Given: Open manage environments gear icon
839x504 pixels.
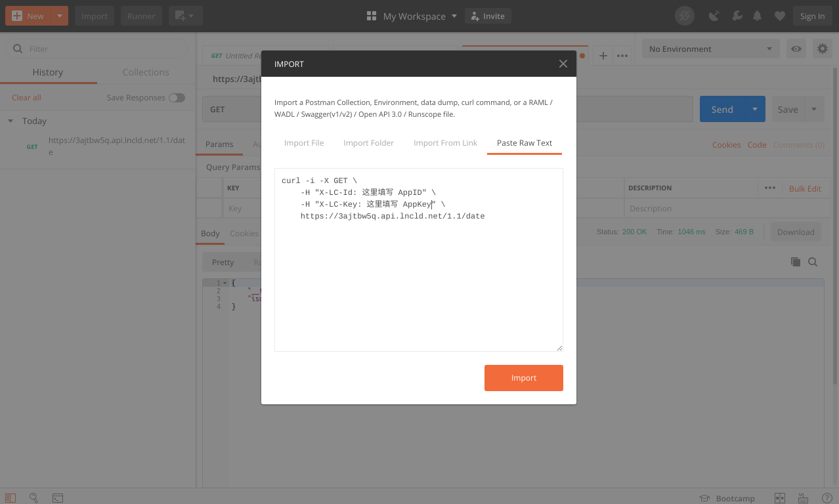Looking at the screenshot, I should [x=822, y=49].
